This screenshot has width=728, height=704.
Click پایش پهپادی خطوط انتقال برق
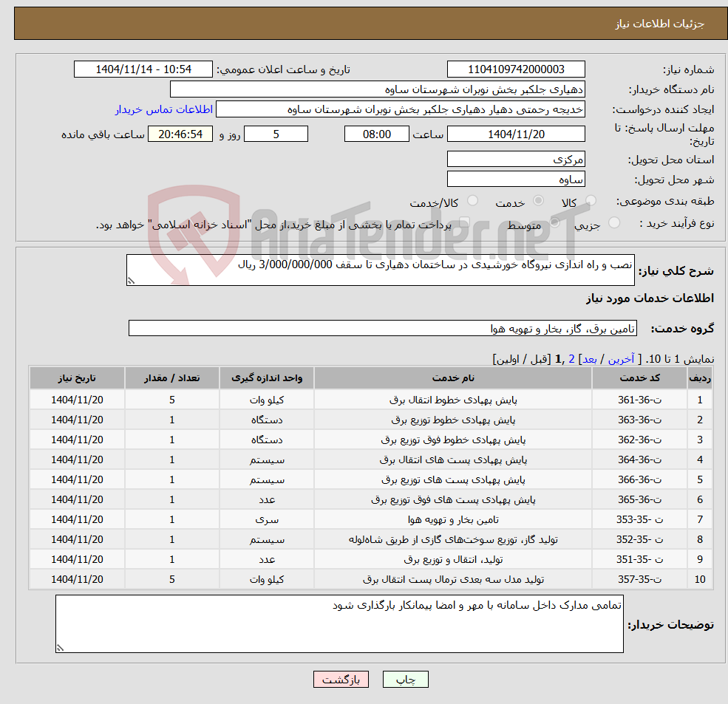[453, 400]
